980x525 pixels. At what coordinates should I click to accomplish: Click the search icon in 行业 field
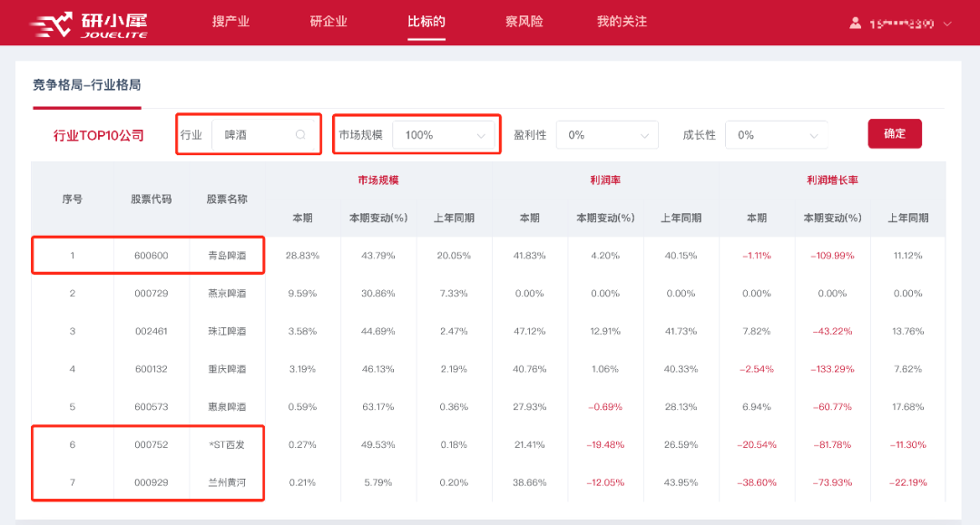[300, 135]
